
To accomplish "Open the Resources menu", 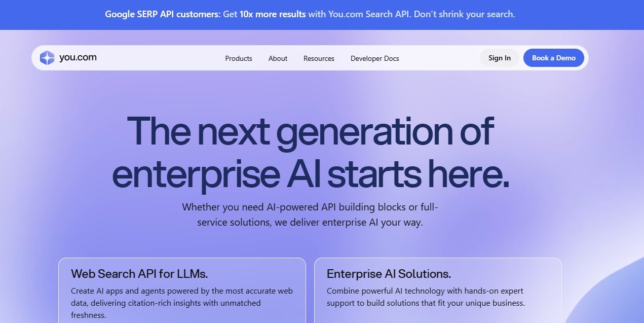I will 319,58.
